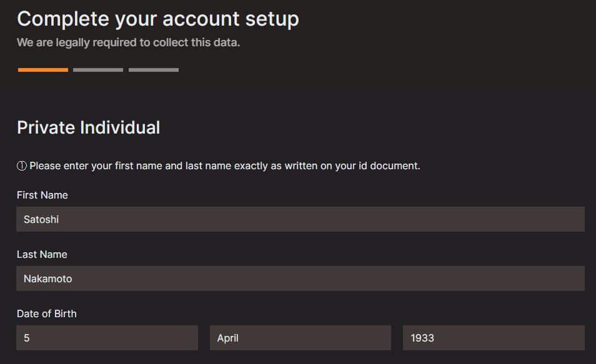Open the birth year field showing 1933
Viewport: 596px width, 364px height.
[x=494, y=338]
